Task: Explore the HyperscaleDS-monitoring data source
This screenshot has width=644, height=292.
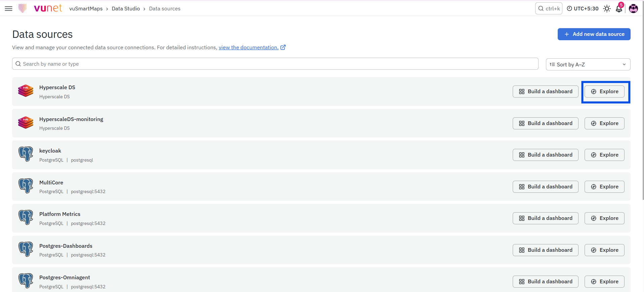Action: 604,123
